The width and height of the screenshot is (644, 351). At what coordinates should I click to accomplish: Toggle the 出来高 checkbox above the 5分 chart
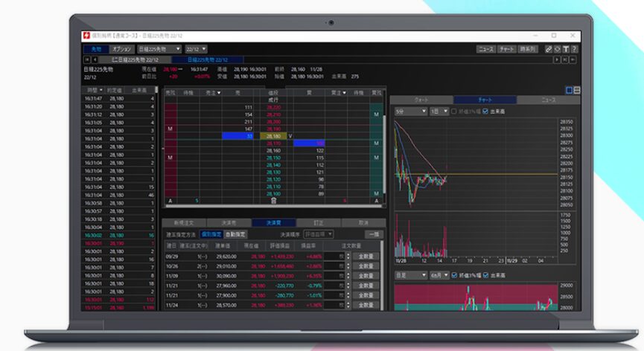pos(486,111)
